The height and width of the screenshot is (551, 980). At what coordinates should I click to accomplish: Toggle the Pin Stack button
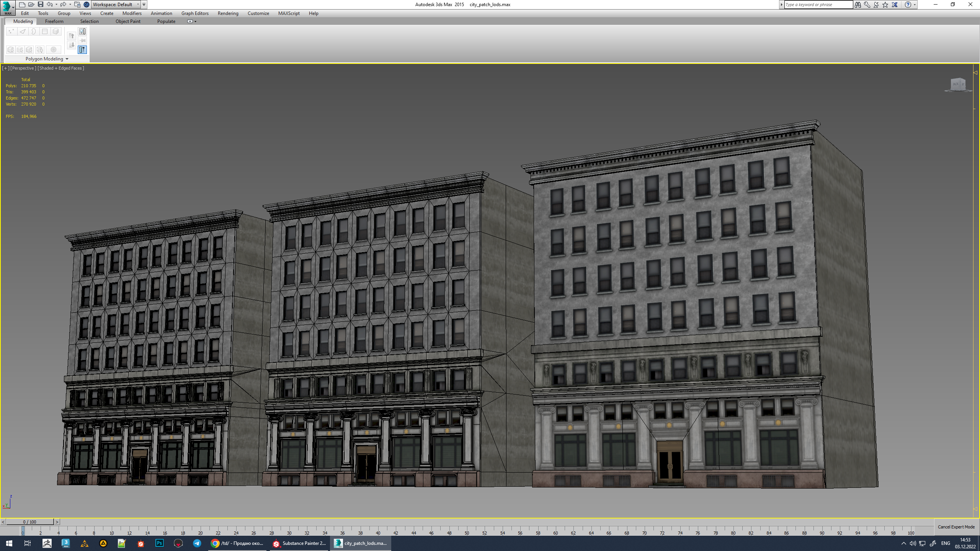point(83,41)
